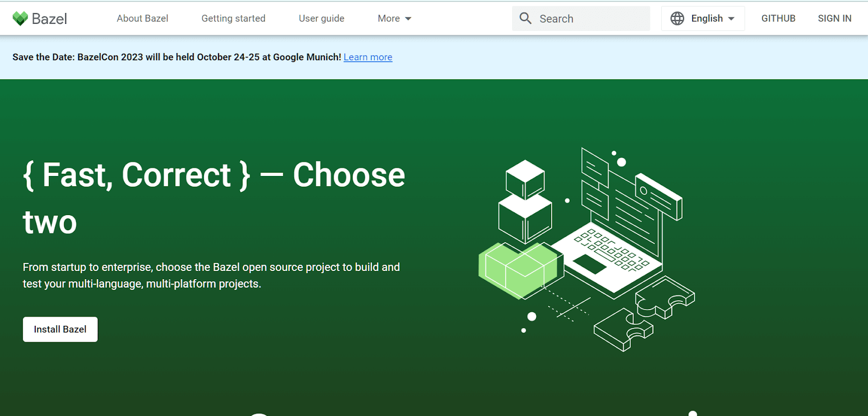Open the English language dropdown
868x416 pixels.
(x=703, y=18)
